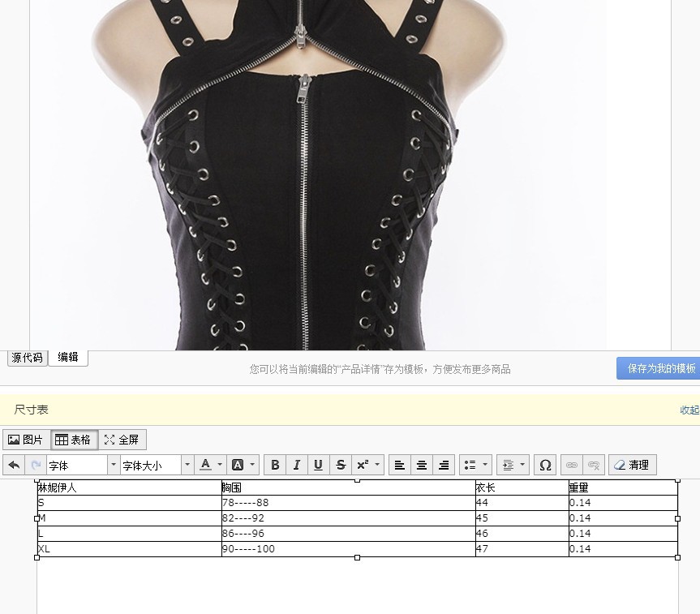
Task: Click the redo arrow icon
Action: [x=36, y=466]
